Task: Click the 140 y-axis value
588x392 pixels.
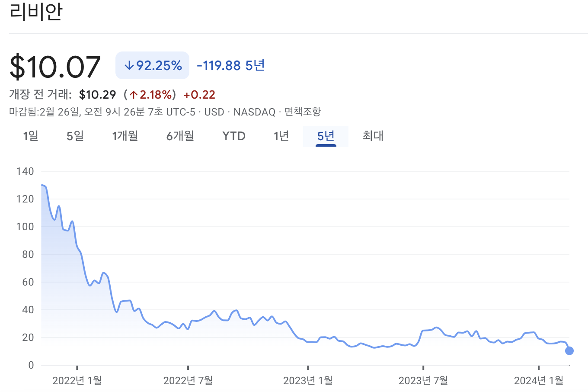Action: click(x=25, y=171)
